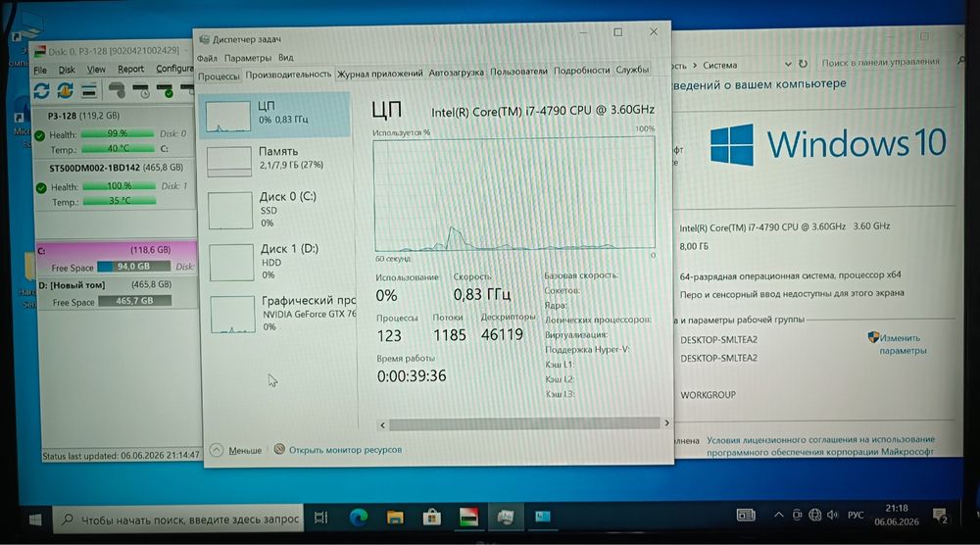Select the ЦП performance item in sidebar
Viewport: 980px width, 545px height.
point(275,115)
